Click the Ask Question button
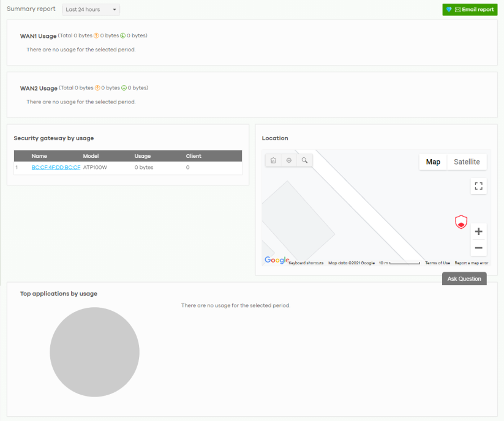 click(464, 279)
